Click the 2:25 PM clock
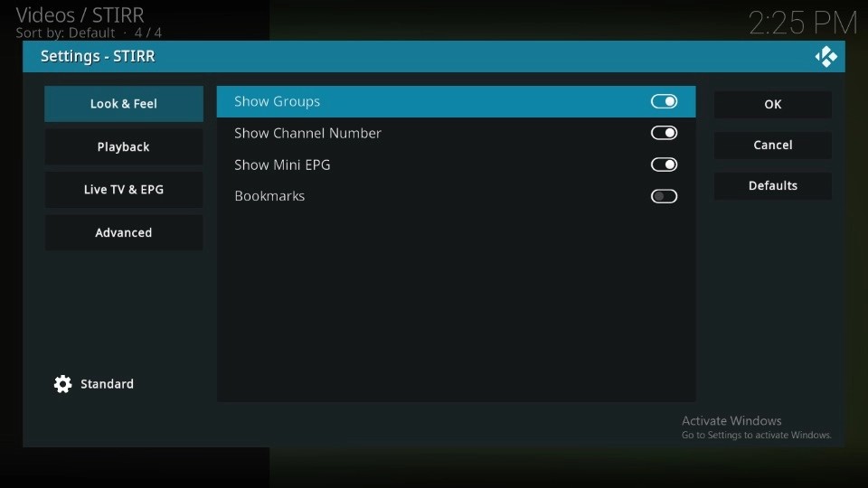Screen dimensions: 868x488 click(802, 23)
